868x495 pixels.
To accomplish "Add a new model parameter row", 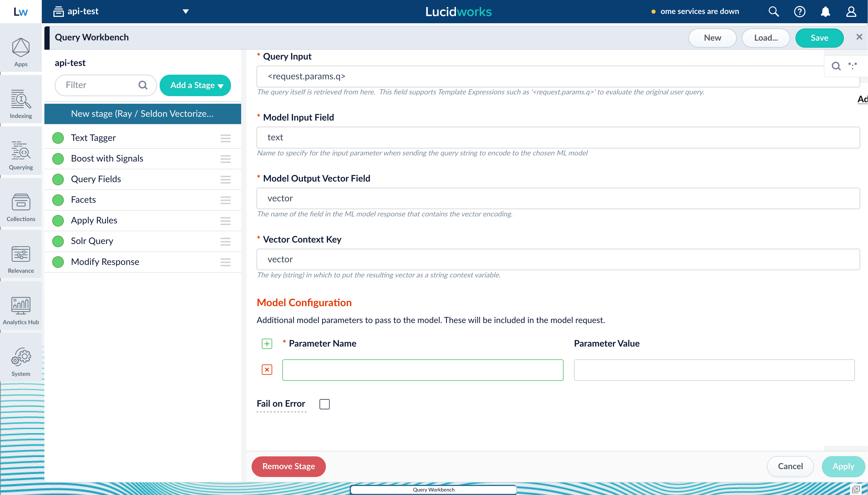I will click(x=267, y=344).
